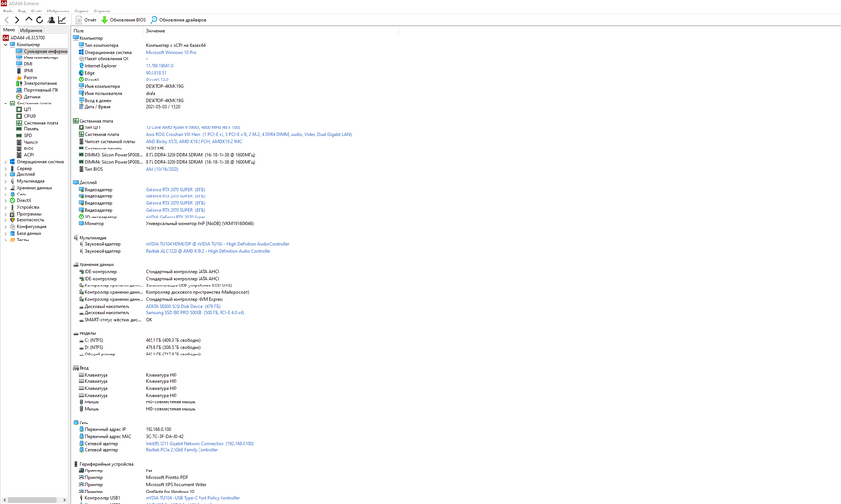Image resolution: width=841 pixels, height=504 pixels.
Task: Expand the Хранение данных tree node
Action: [x=6, y=188]
